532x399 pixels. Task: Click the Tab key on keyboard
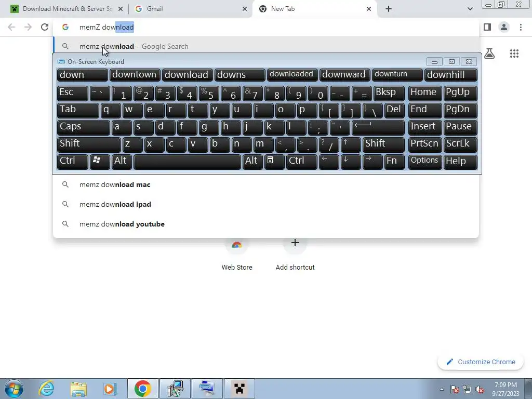78,110
